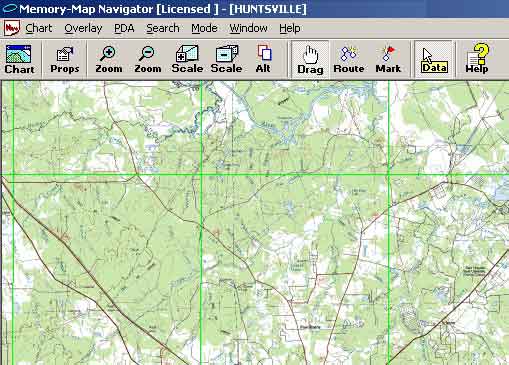The height and width of the screenshot is (365, 509).
Task: Select the Route creation tool
Action: [349, 60]
